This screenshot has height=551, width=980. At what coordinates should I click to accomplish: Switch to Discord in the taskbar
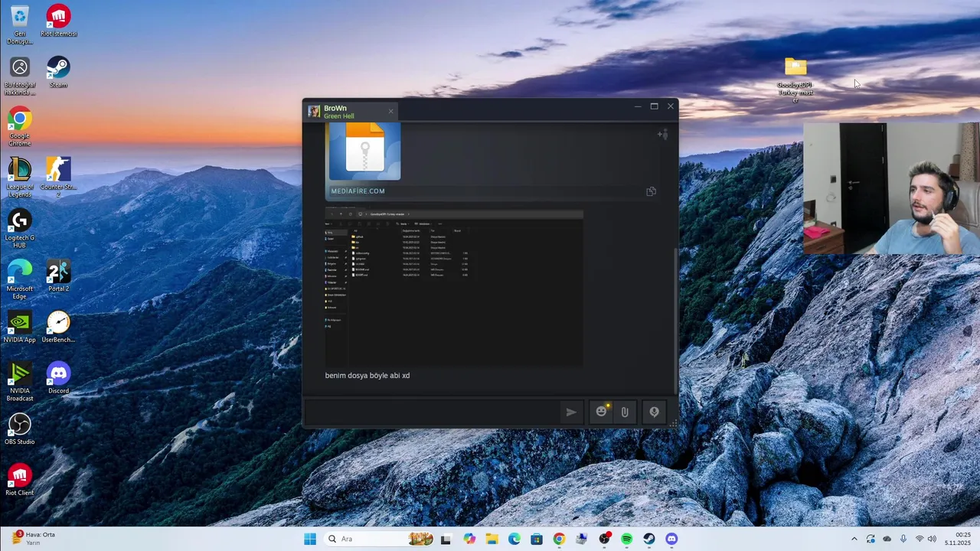(671, 539)
